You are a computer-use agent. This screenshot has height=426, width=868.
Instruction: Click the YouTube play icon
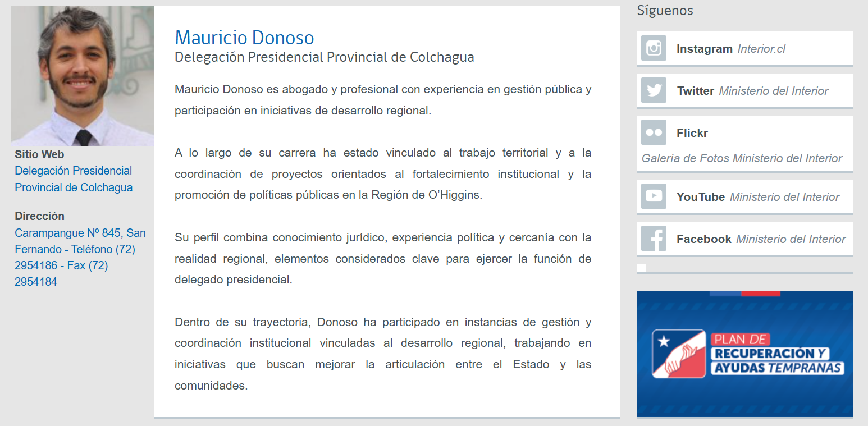pos(654,196)
